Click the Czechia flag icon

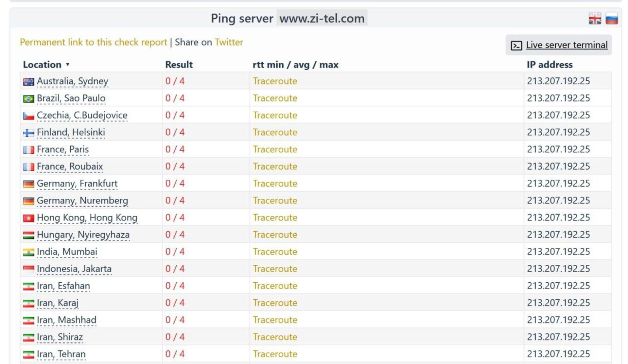(28, 116)
